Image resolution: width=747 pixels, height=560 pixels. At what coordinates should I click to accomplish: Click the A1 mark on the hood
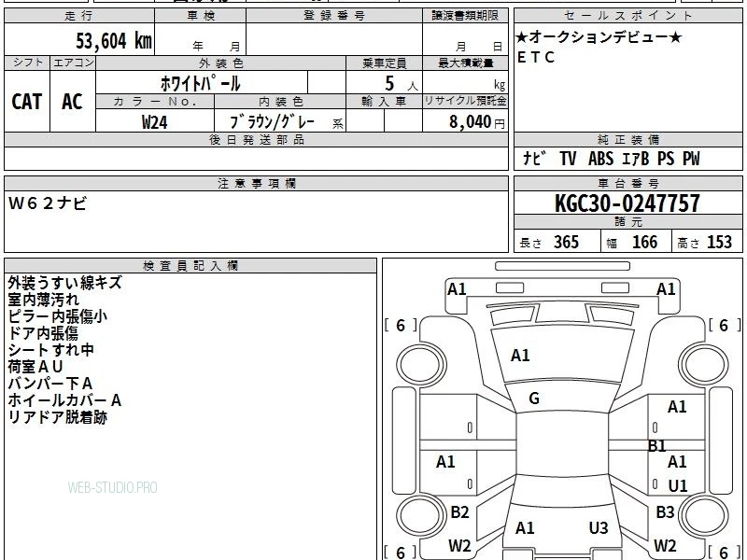click(520, 356)
